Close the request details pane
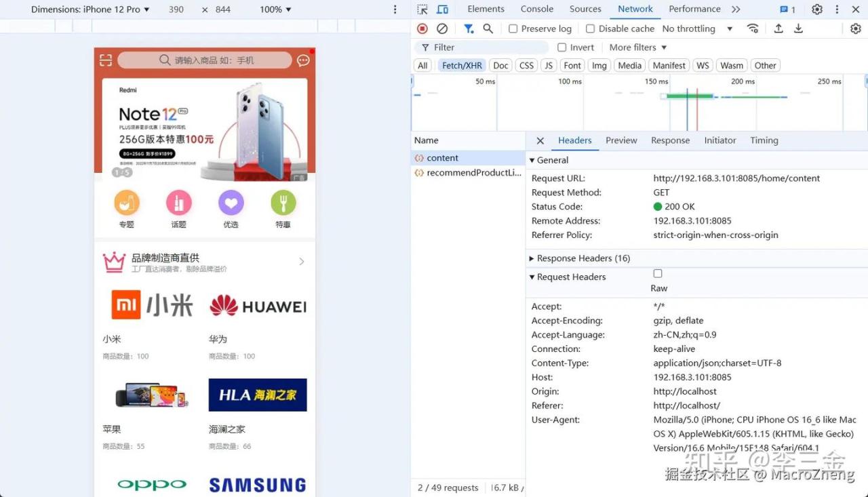Screen dimensions: 868x497 tap(540, 141)
